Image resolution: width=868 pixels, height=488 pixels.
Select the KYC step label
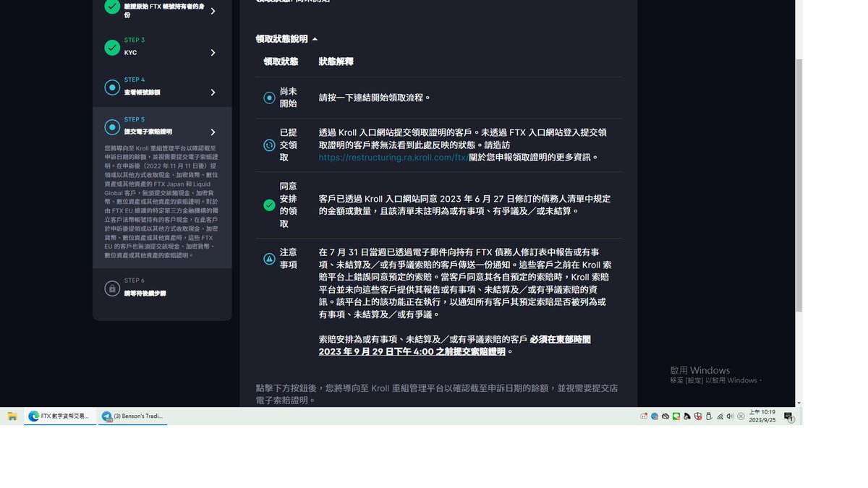(130, 53)
